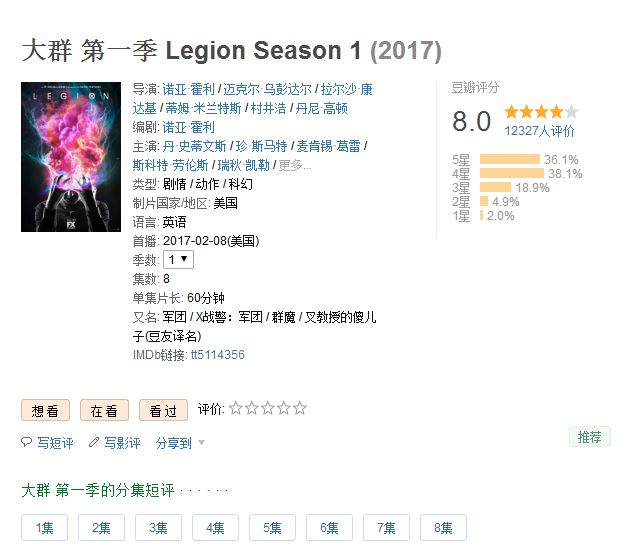This screenshot has width=626, height=553.
Task: Open episode 8集 short reviews
Action: click(444, 528)
